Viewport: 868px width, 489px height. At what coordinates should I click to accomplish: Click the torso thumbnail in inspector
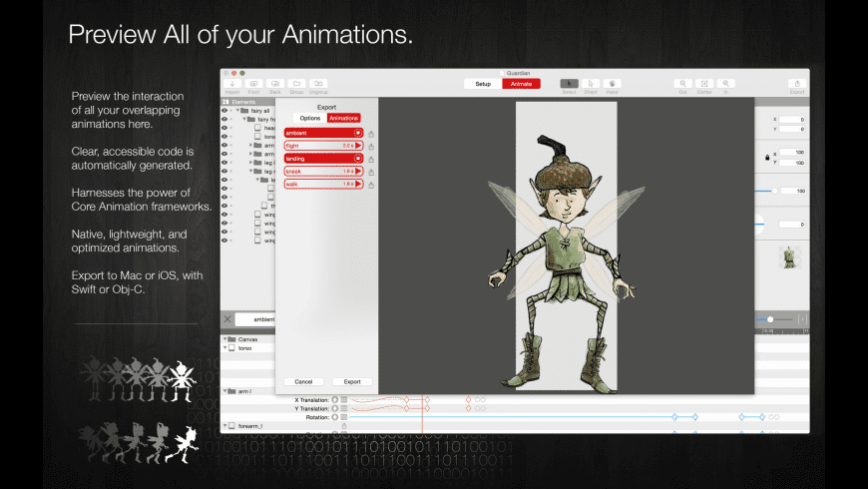pos(789,257)
